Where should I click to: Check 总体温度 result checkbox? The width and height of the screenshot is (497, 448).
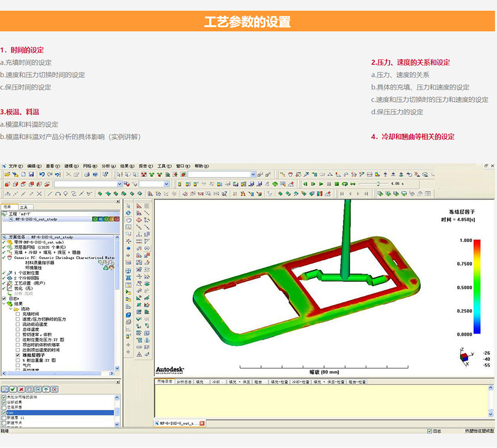pos(18,329)
